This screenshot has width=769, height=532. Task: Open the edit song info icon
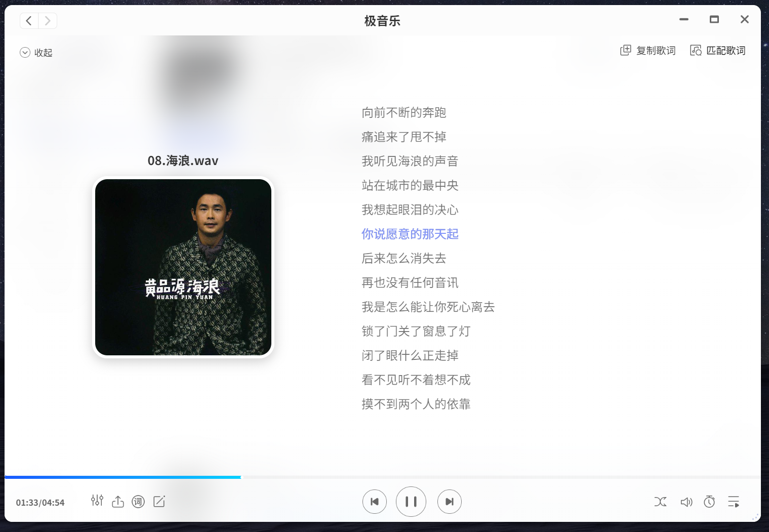point(159,502)
